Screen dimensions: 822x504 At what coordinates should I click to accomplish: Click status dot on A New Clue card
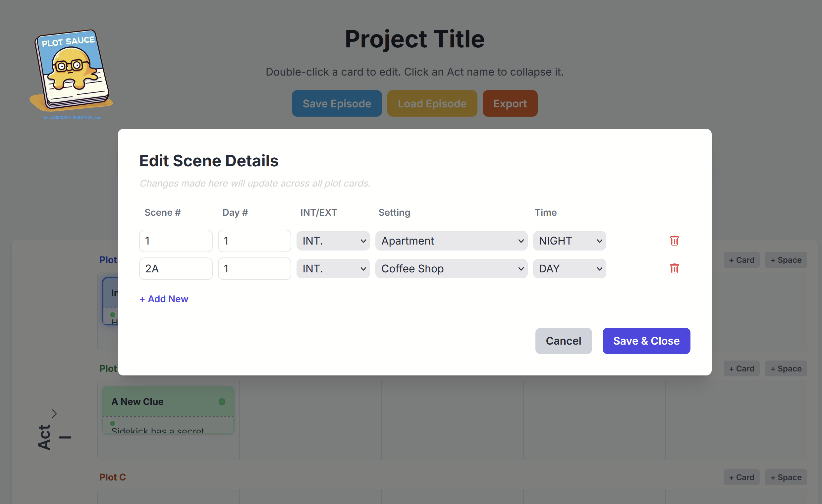click(x=222, y=402)
